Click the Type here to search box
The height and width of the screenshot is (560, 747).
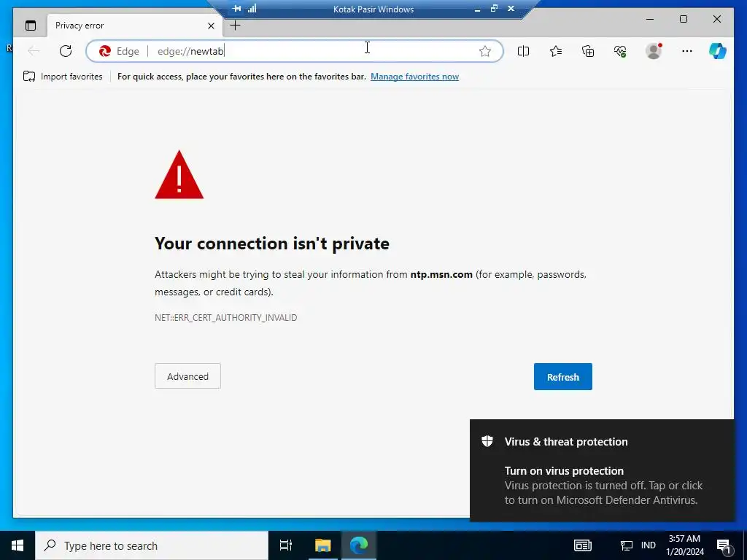click(x=152, y=545)
